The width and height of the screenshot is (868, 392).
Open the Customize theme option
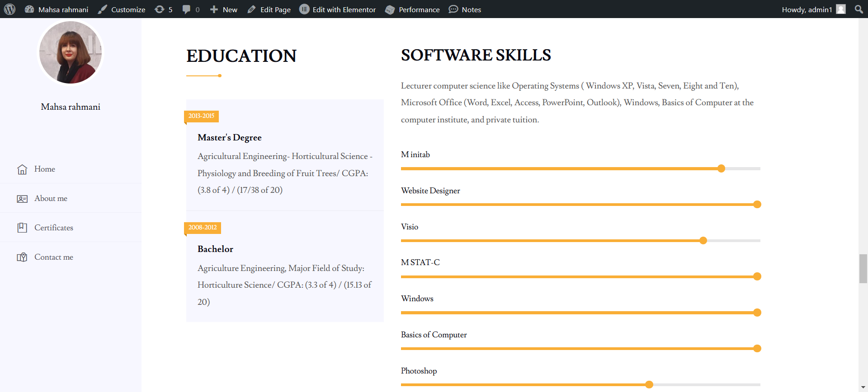click(122, 9)
